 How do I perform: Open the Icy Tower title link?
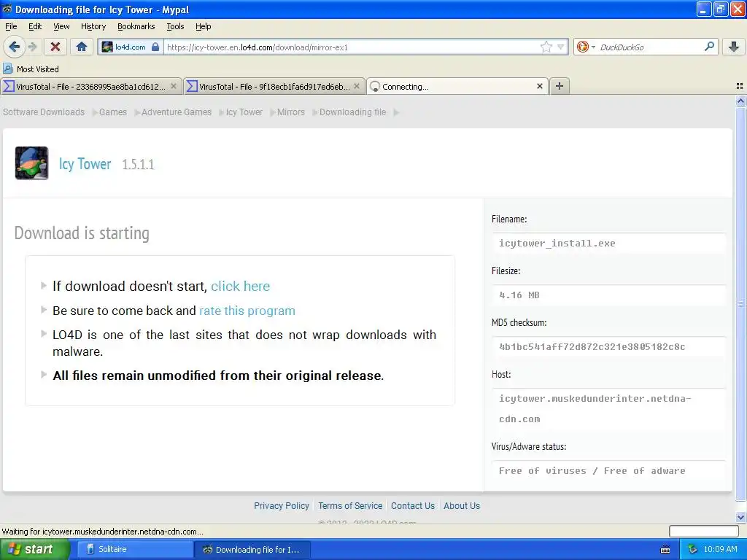point(85,164)
